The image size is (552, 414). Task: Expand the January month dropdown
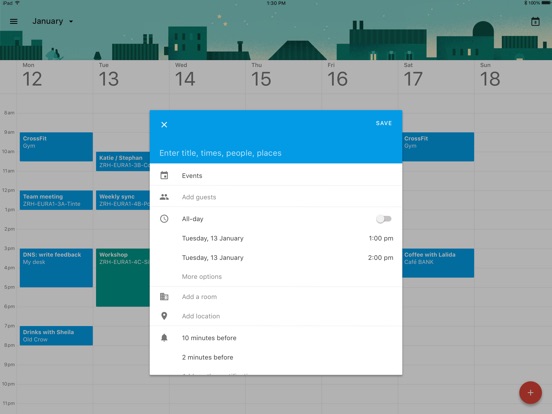point(53,21)
